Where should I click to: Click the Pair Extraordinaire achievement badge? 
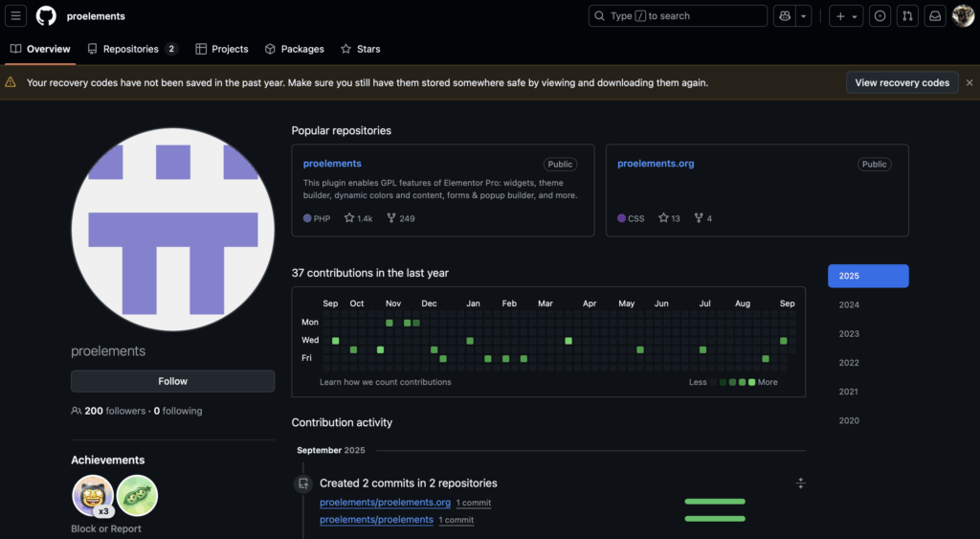point(137,495)
